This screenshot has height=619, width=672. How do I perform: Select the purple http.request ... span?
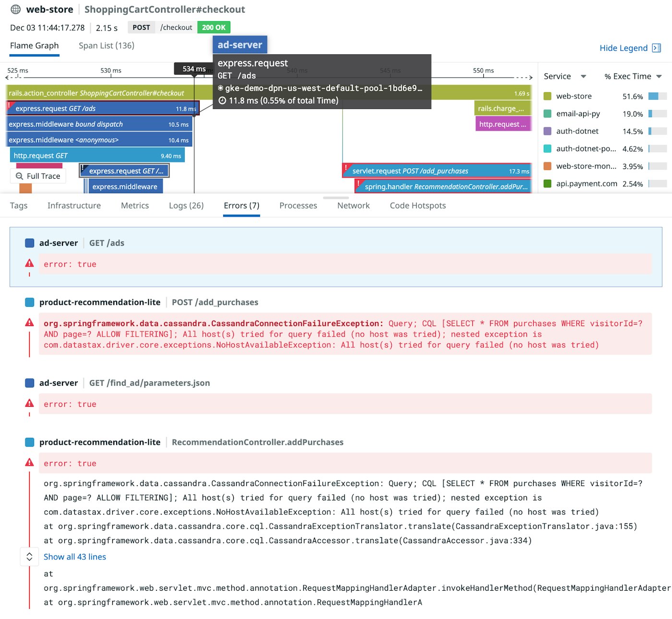(504, 124)
